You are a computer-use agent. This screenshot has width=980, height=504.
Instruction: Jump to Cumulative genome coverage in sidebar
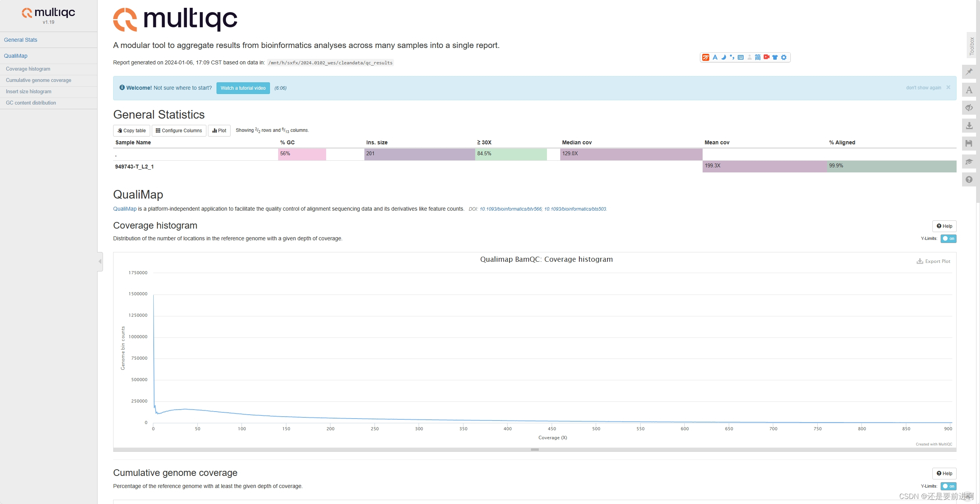39,80
